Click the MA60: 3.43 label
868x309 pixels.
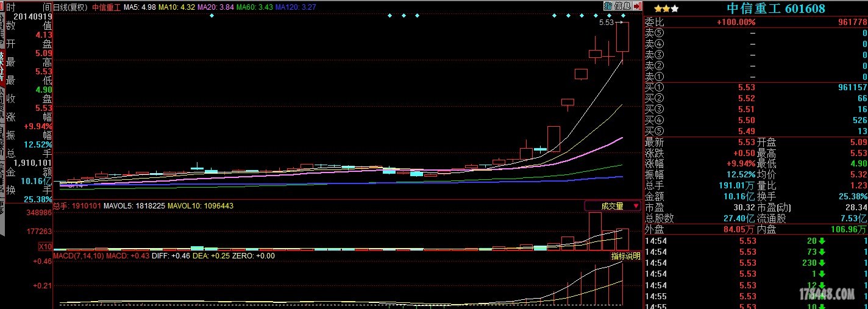click(255, 7)
